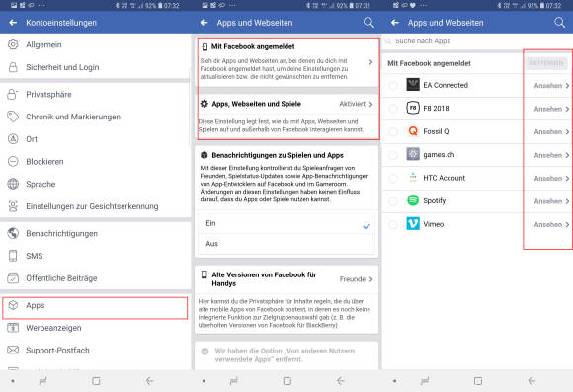Choose the Aus notification option
The height and width of the screenshot is (392, 573).
(286, 244)
